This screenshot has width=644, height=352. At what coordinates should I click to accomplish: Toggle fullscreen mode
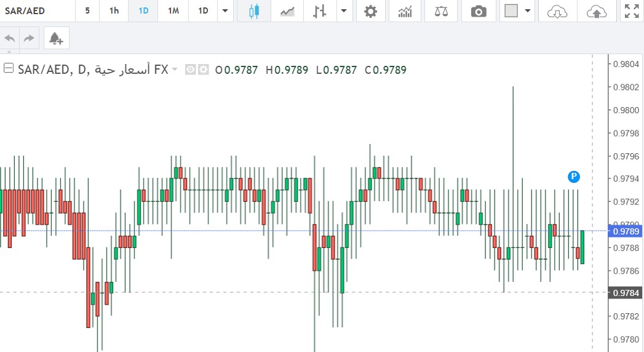point(632,11)
